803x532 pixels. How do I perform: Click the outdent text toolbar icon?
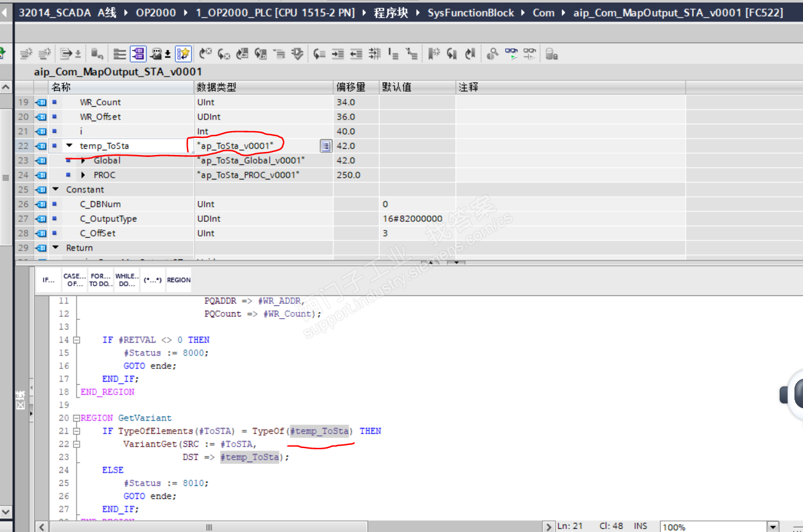356,55
